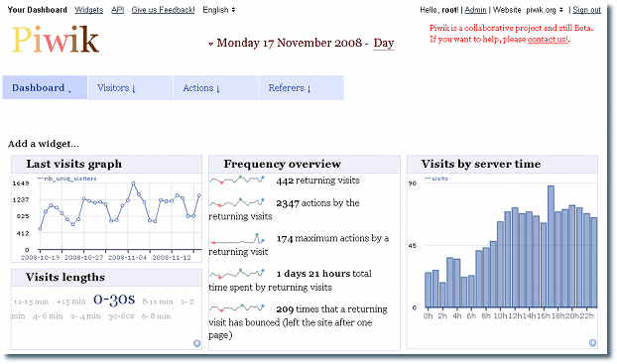Select the 0-30s tag in Visits lengths
Image resolution: width=617 pixels, height=364 pixels.
point(114,300)
